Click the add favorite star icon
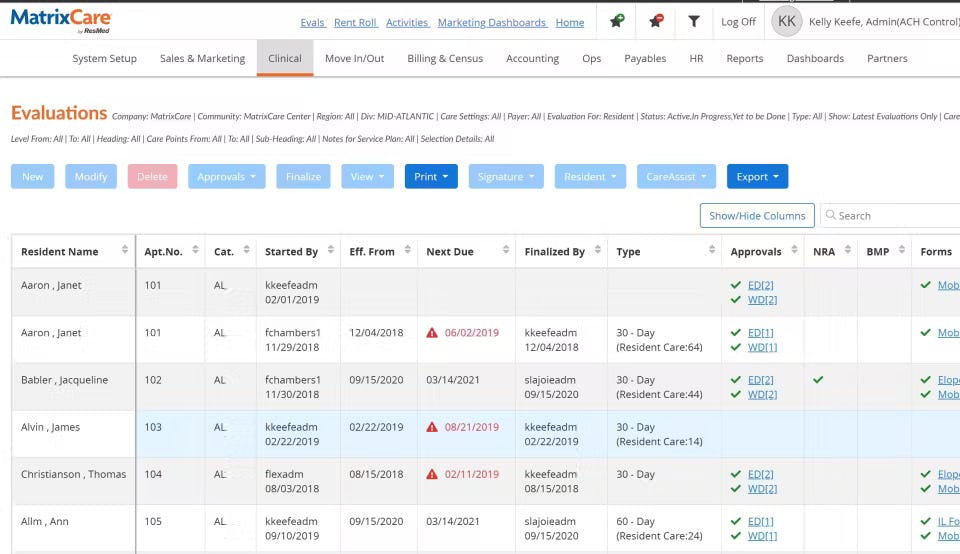This screenshot has height=554, width=960. click(x=617, y=21)
